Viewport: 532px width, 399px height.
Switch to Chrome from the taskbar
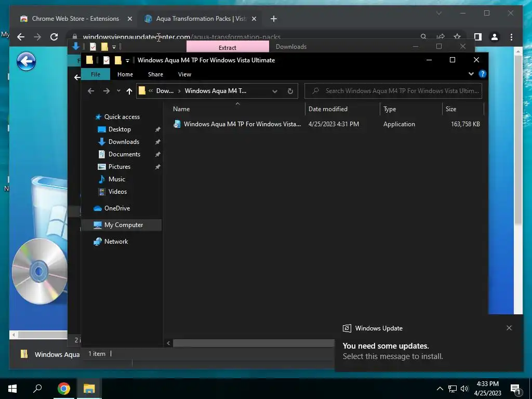pos(64,389)
